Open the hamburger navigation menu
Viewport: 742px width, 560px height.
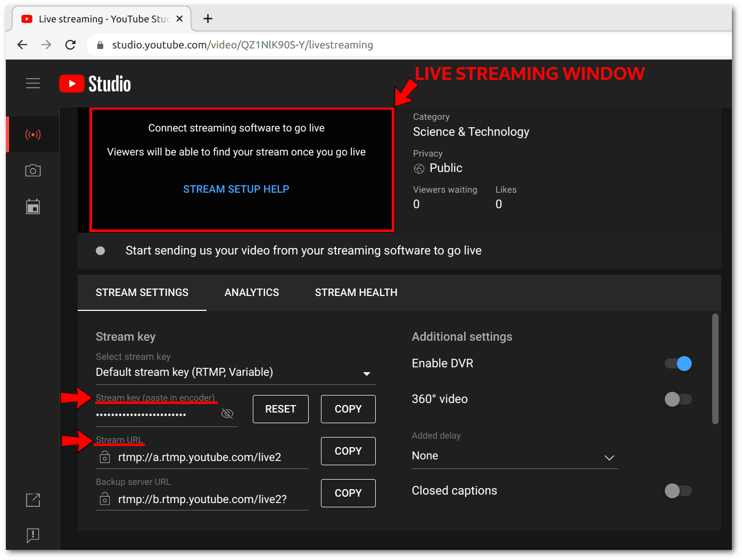coord(33,84)
